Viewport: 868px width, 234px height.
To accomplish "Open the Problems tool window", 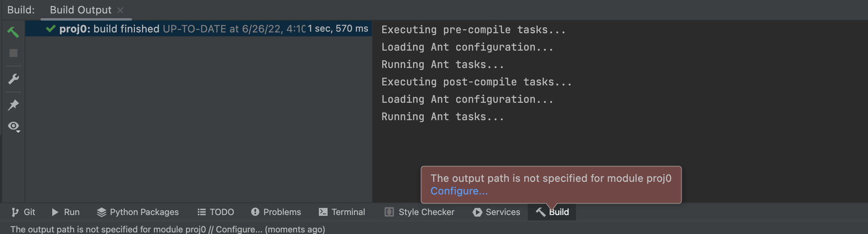I will point(276,212).
